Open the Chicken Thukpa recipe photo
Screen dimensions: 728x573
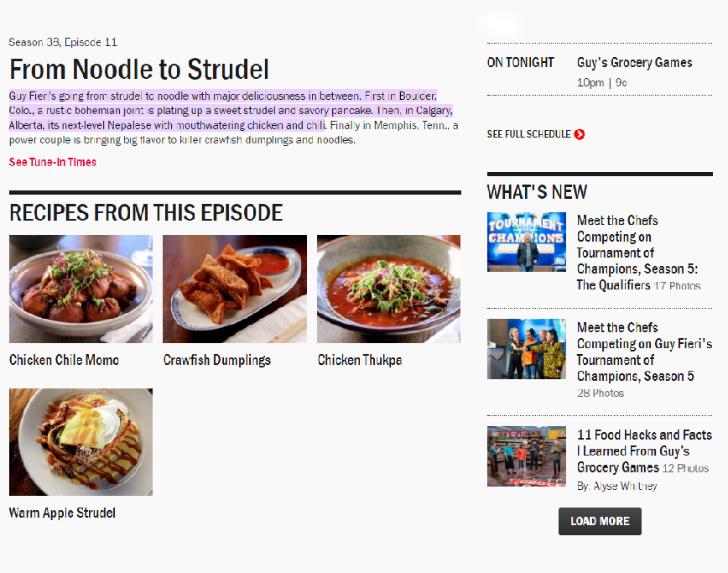[x=388, y=289]
